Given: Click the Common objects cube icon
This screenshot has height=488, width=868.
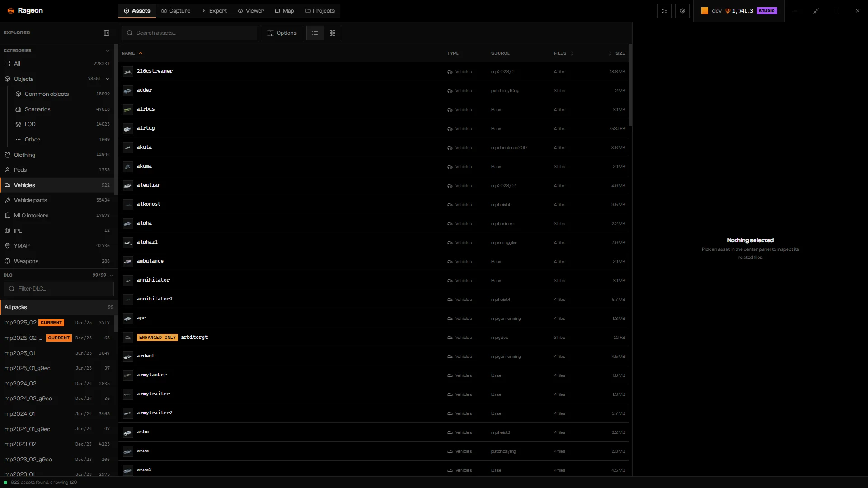Looking at the screenshot, I should click(19, 94).
